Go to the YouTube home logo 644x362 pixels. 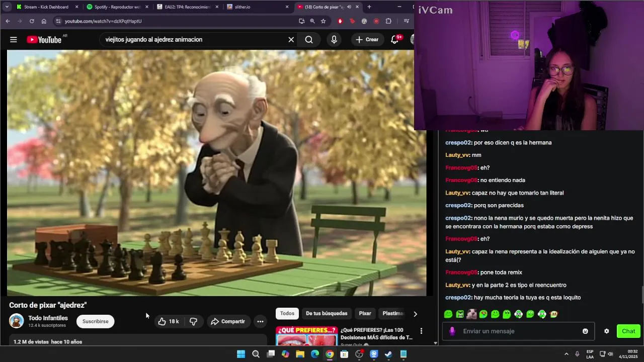click(x=44, y=40)
